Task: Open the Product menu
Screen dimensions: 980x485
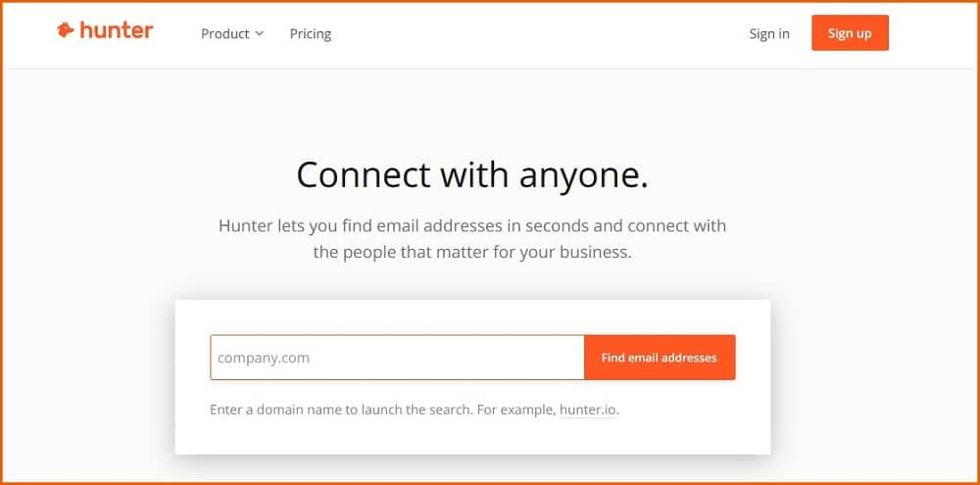Action: pos(225,34)
